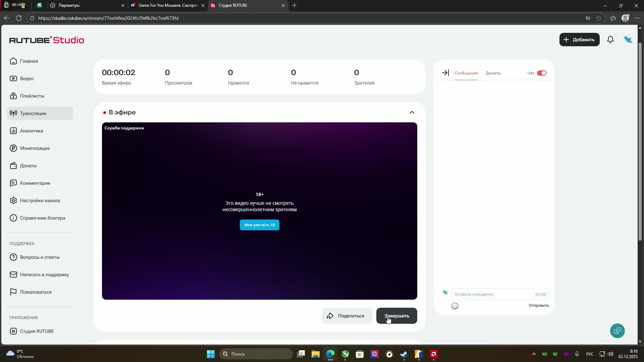Collapse the chat panel arrow icon
This screenshot has height=362, width=644.
tap(445, 73)
